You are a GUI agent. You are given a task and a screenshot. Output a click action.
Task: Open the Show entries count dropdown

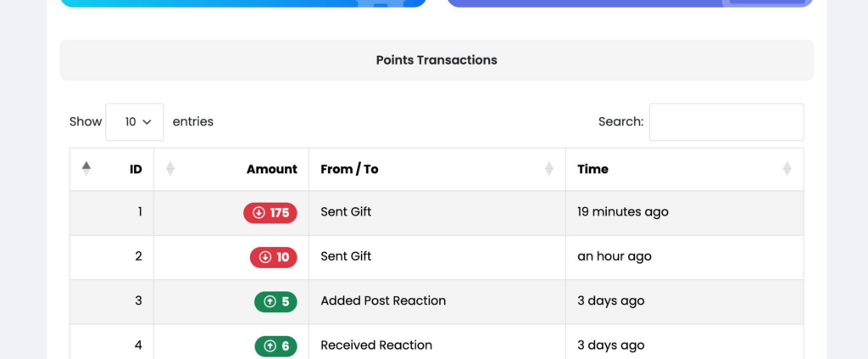(135, 122)
